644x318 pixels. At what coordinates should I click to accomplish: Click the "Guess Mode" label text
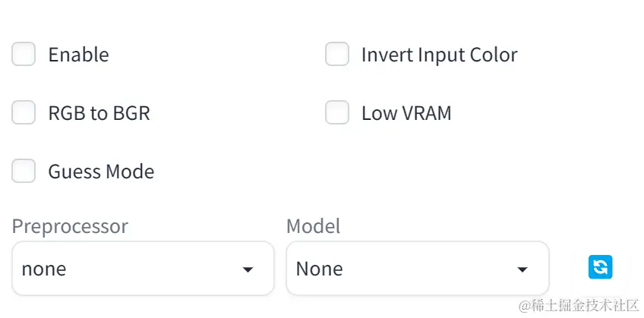tap(101, 172)
